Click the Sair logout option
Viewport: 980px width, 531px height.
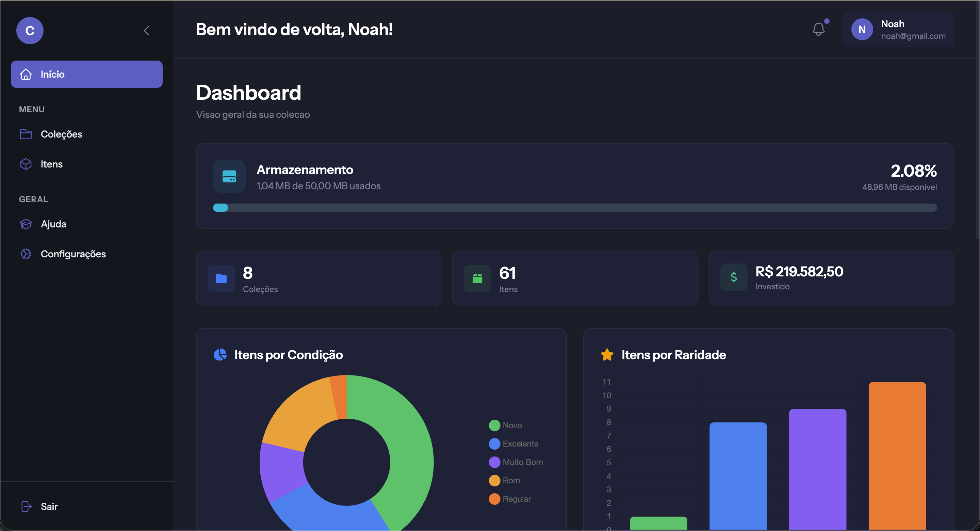click(x=49, y=506)
